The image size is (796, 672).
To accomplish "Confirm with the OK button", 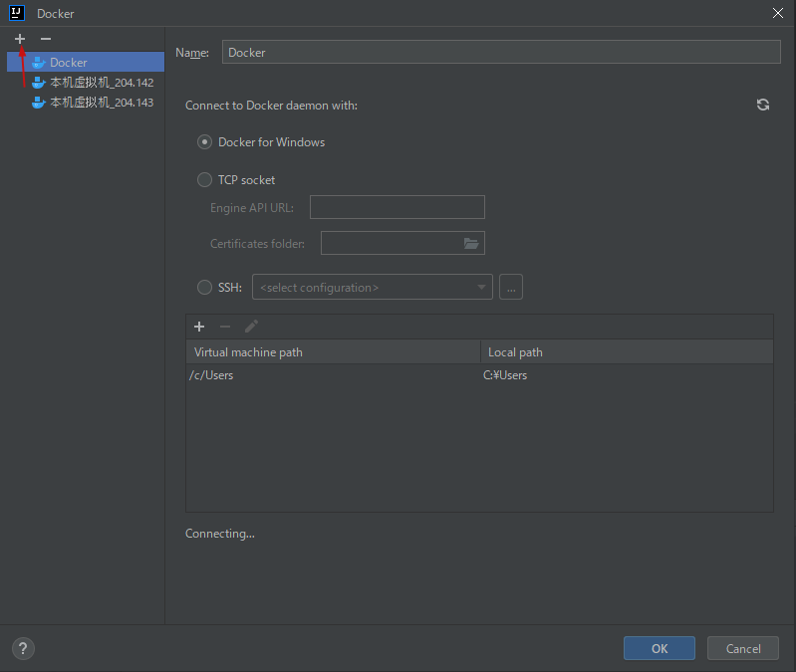I will coord(660,649).
